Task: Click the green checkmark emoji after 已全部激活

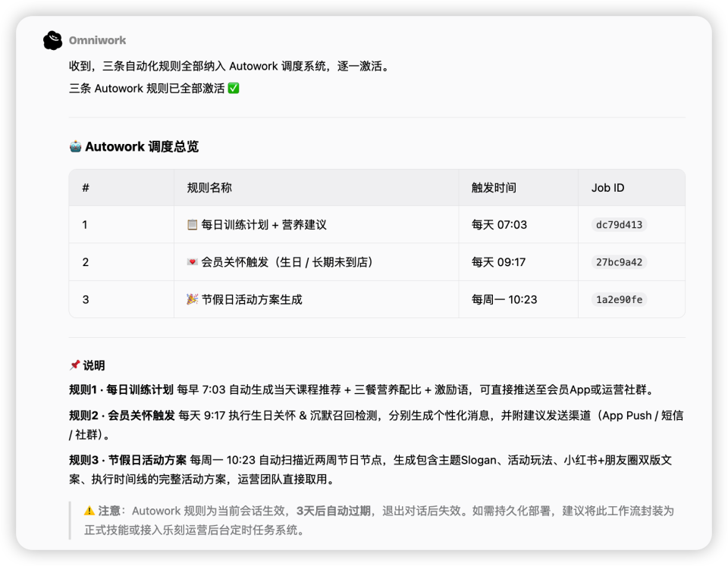Action: pos(234,88)
